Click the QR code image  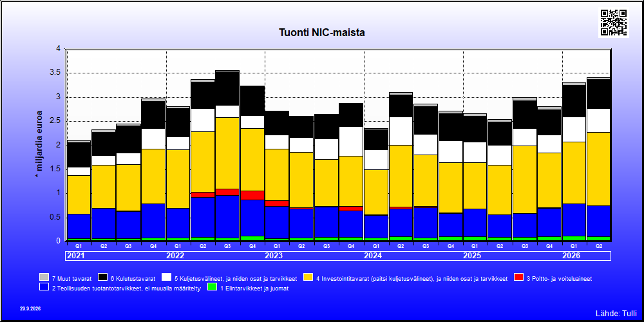point(614,23)
